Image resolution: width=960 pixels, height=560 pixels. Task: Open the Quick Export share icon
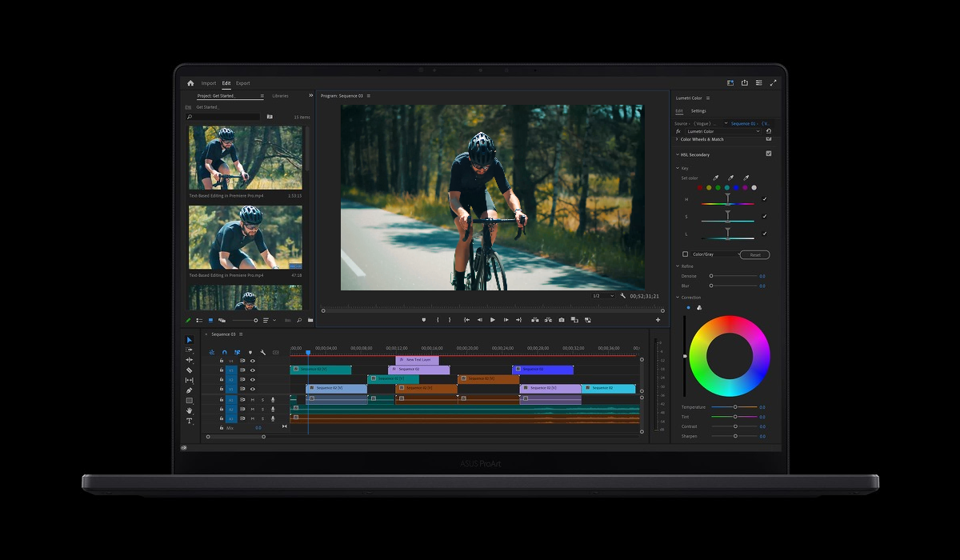tap(745, 82)
